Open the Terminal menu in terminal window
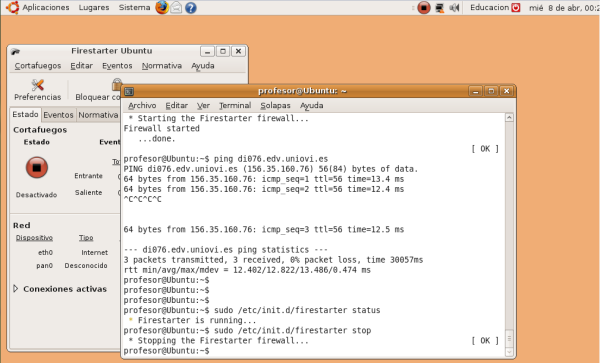 pyautogui.click(x=235, y=106)
